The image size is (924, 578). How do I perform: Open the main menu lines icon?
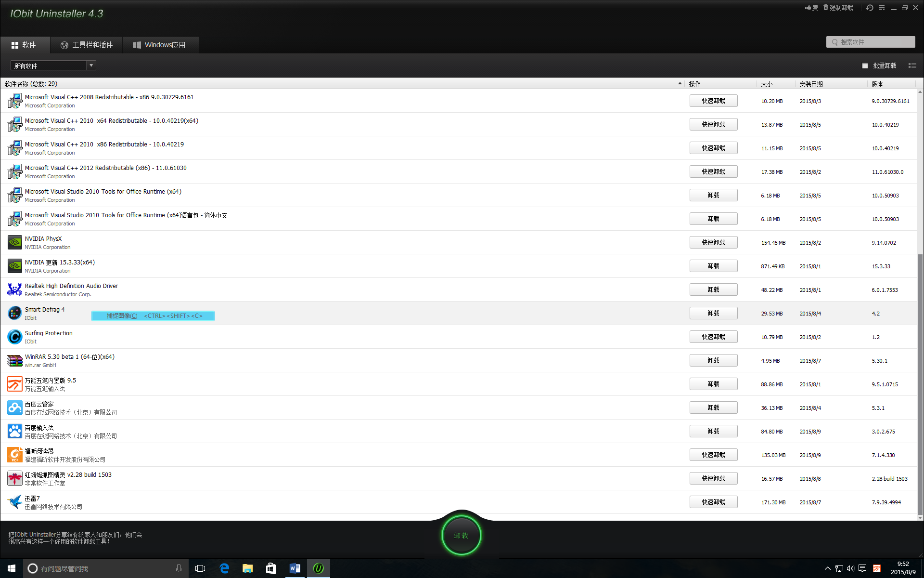882,8
